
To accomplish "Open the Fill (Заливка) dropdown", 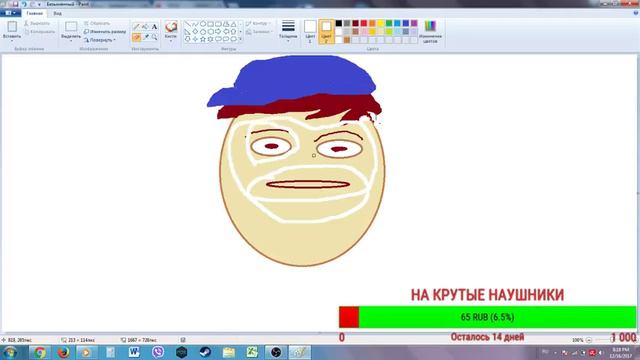I will [x=259, y=32].
